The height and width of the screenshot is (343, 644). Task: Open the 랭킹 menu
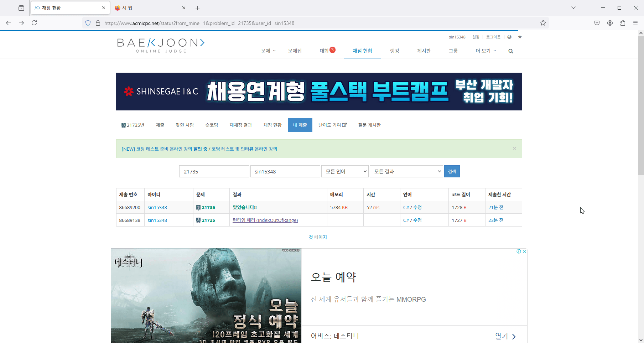tap(395, 51)
